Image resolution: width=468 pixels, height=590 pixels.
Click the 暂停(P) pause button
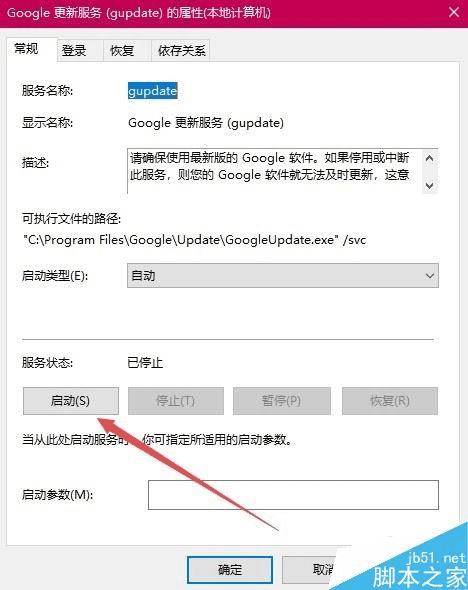(281, 401)
